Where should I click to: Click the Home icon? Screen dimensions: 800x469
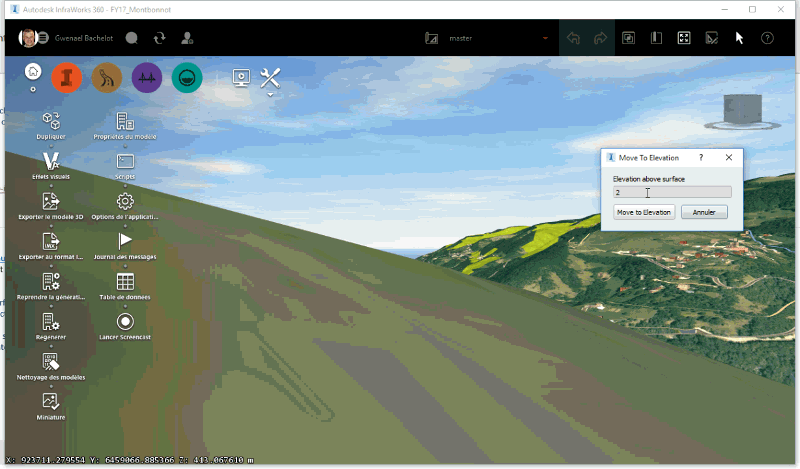(33, 72)
